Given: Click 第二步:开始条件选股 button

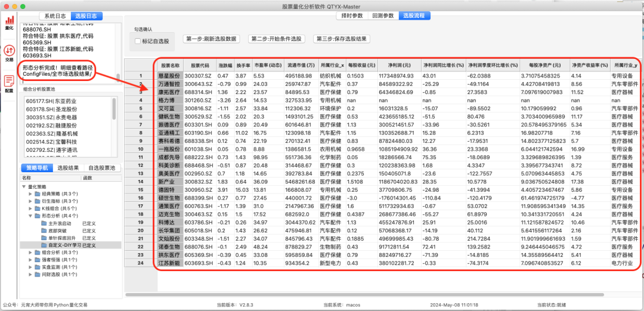Looking at the screenshot, I should tap(277, 39).
